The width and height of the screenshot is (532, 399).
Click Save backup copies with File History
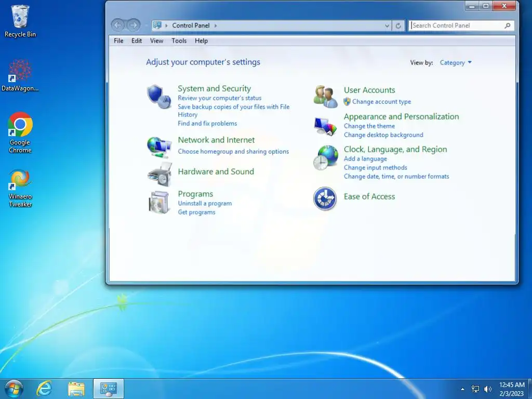233,111
